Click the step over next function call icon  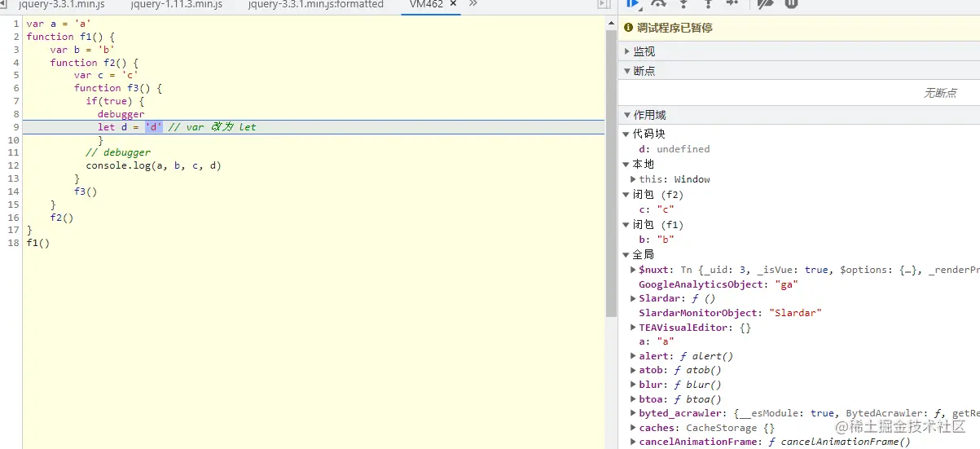(x=658, y=3)
